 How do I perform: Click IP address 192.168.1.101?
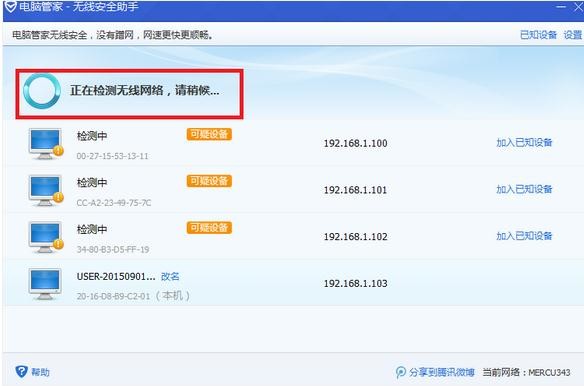point(355,190)
